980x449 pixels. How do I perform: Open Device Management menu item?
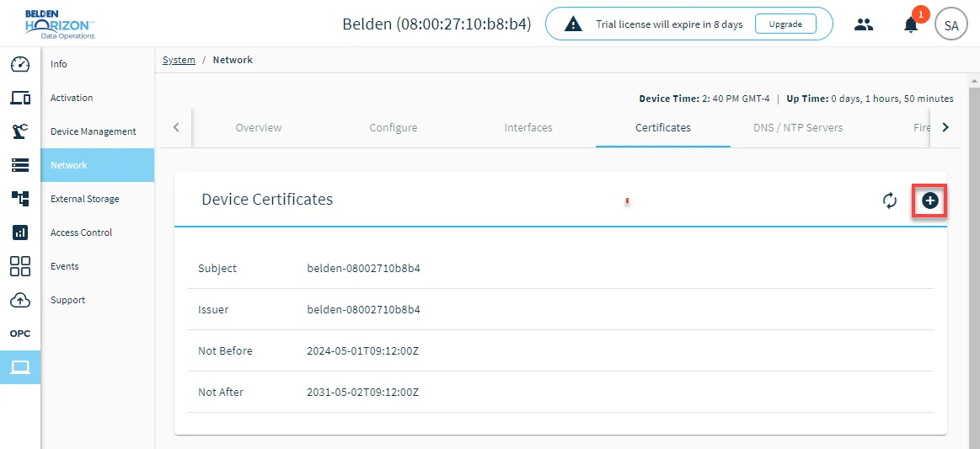98,131
